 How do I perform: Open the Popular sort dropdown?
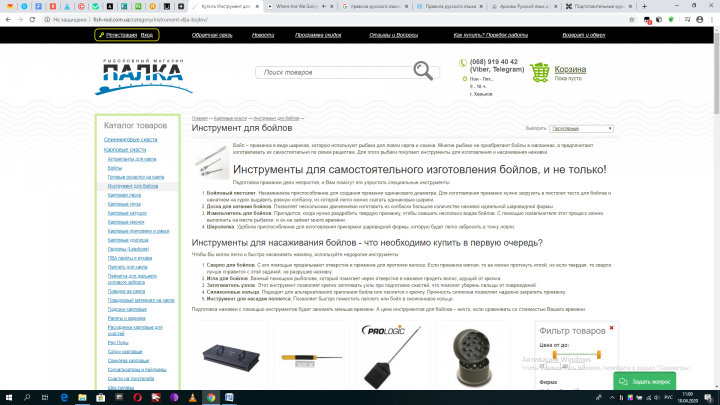(x=581, y=129)
